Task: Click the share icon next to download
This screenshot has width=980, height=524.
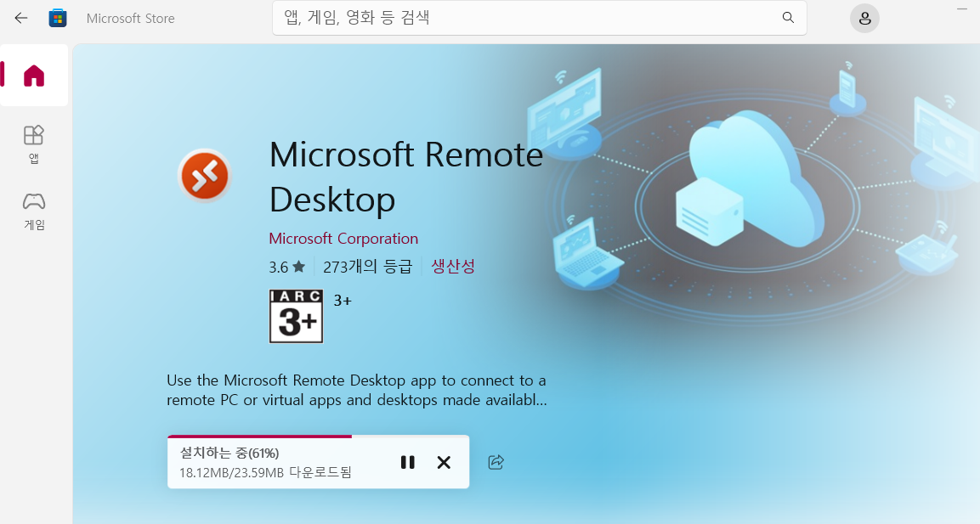Action: click(x=496, y=462)
